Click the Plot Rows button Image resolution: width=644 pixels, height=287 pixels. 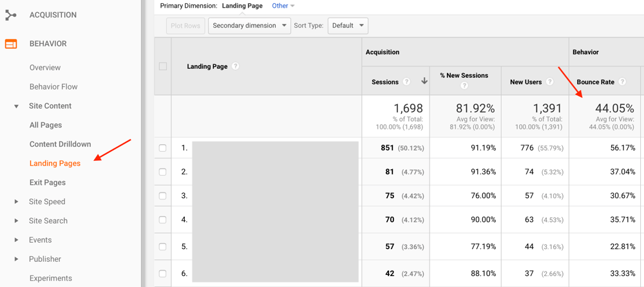pyautogui.click(x=185, y=26)
